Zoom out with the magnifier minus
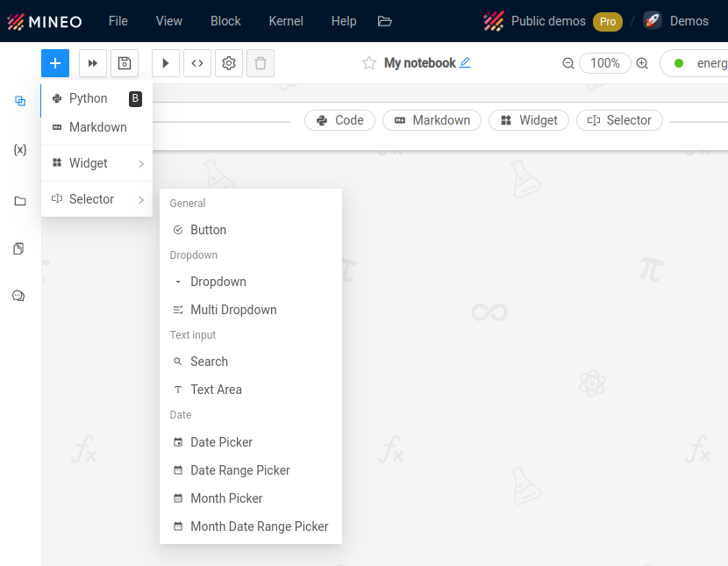The image size is (728, 566). pyautogui.click(x=568, y=63)
